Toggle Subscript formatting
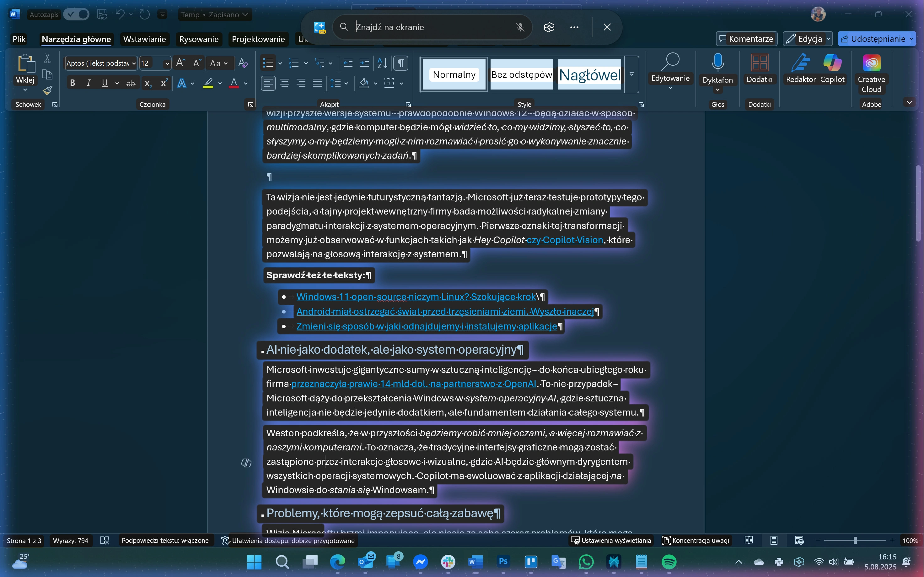 148,83
